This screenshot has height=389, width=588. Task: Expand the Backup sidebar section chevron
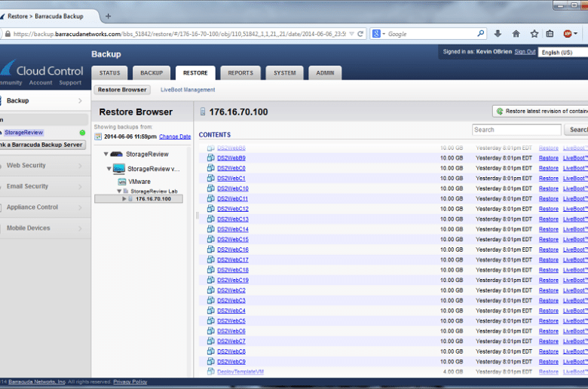(80, 100)
